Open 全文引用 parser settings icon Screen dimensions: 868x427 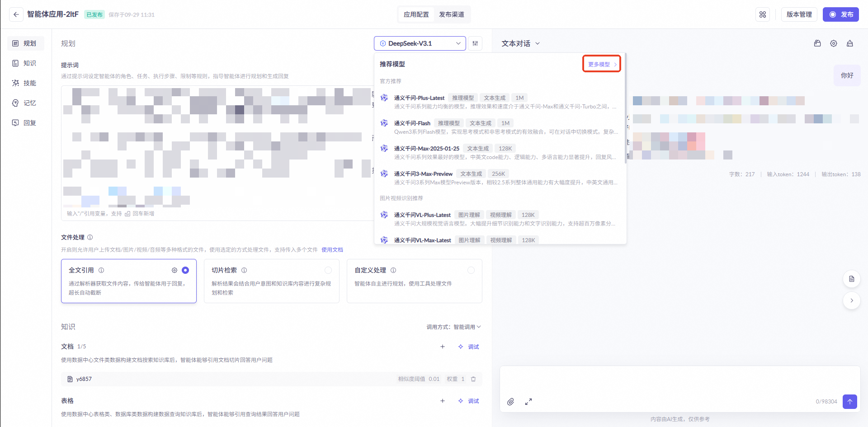tap(175, 270)
